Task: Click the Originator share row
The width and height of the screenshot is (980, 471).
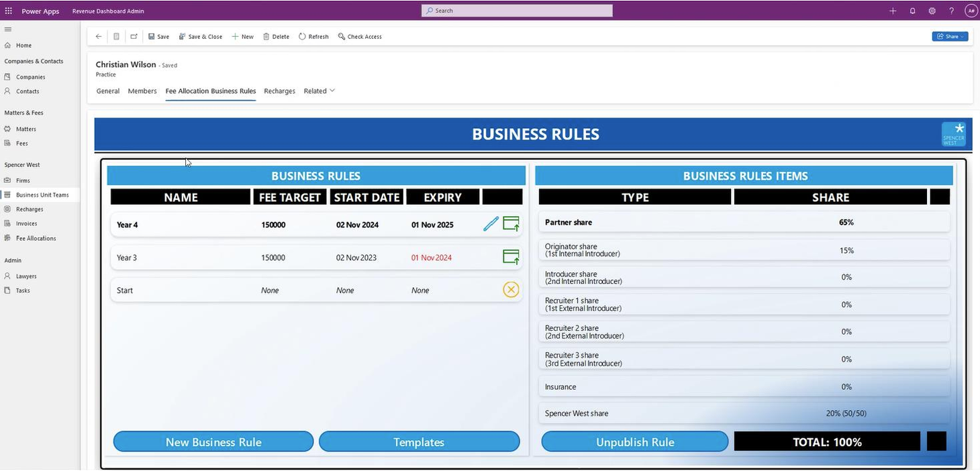Action: pyautogui.click(x=744, y=250)
